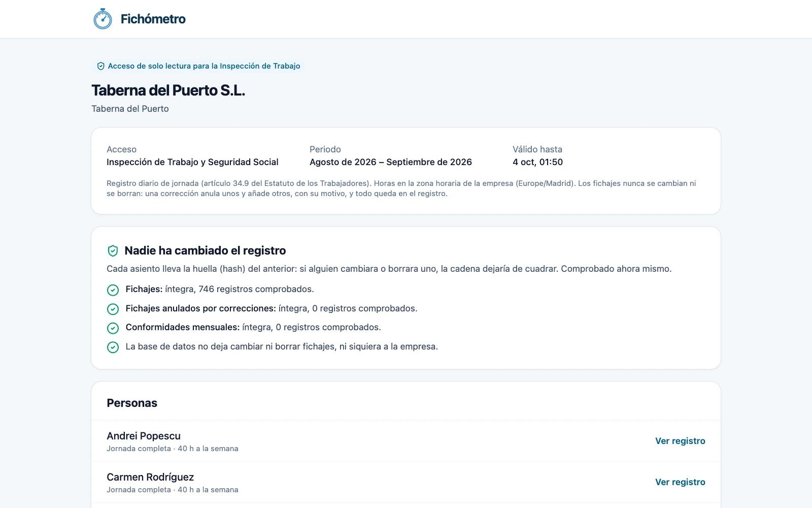Click the Fichómetro stopwatch logo icon

[103, 19]
